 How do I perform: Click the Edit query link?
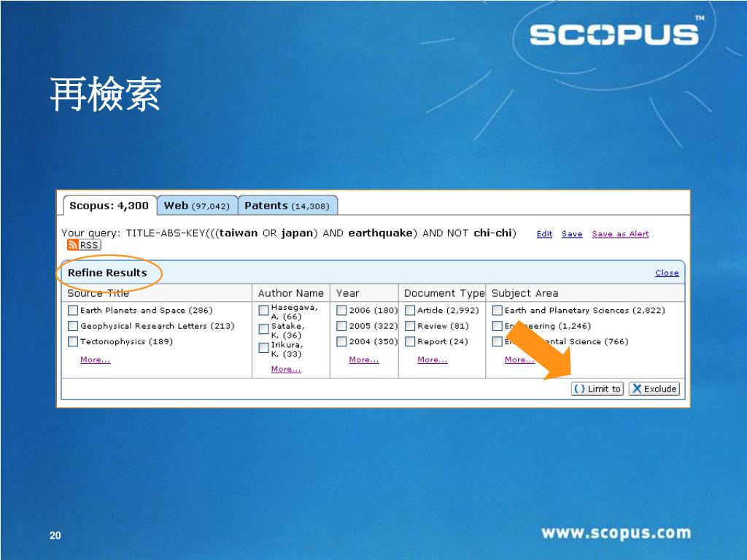[544, 234]
